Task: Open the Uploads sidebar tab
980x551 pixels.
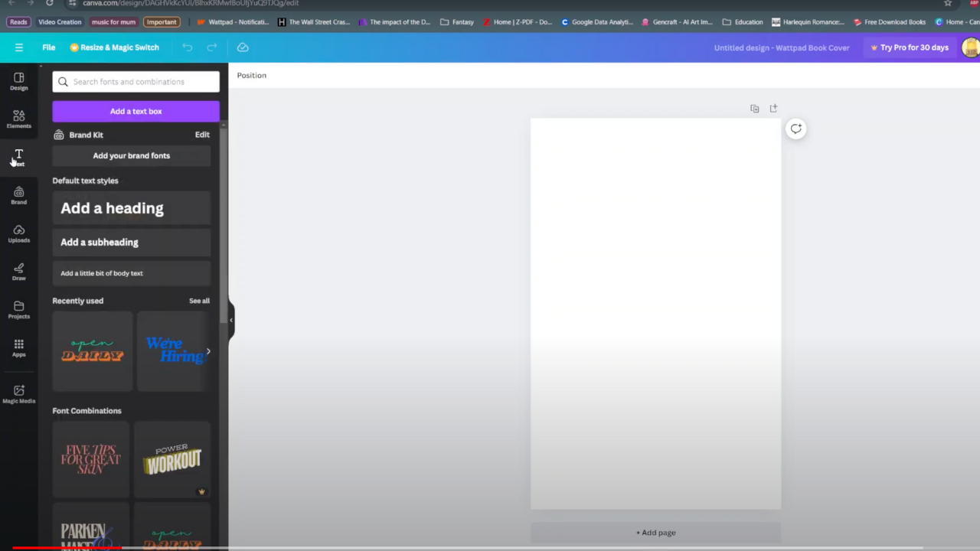Action: pos(18,234)
